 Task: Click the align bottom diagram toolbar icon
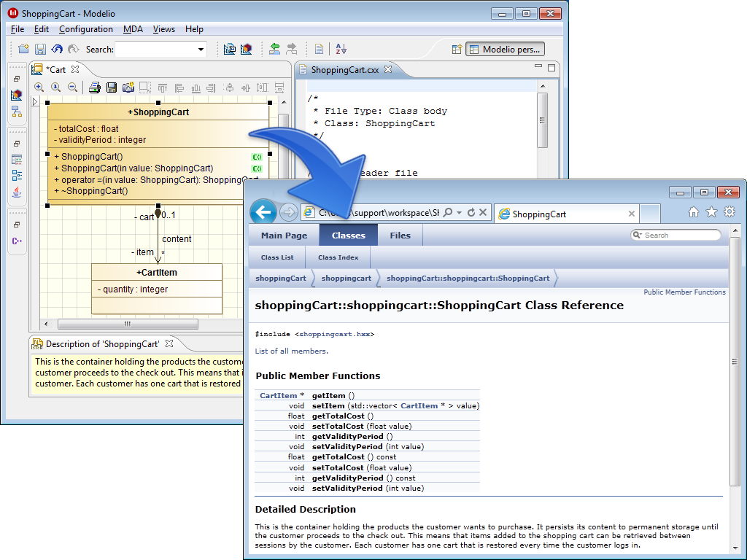[x=196, y=87]
